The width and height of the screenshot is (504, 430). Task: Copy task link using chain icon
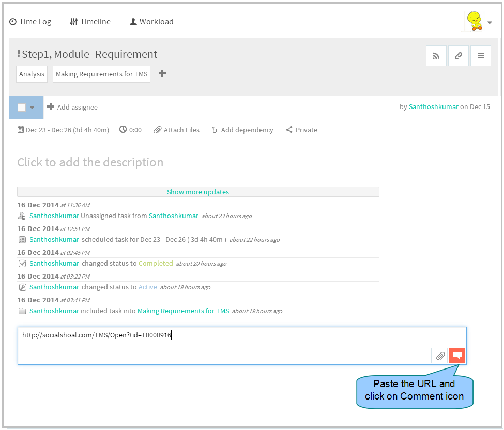(x=459, y=56)
